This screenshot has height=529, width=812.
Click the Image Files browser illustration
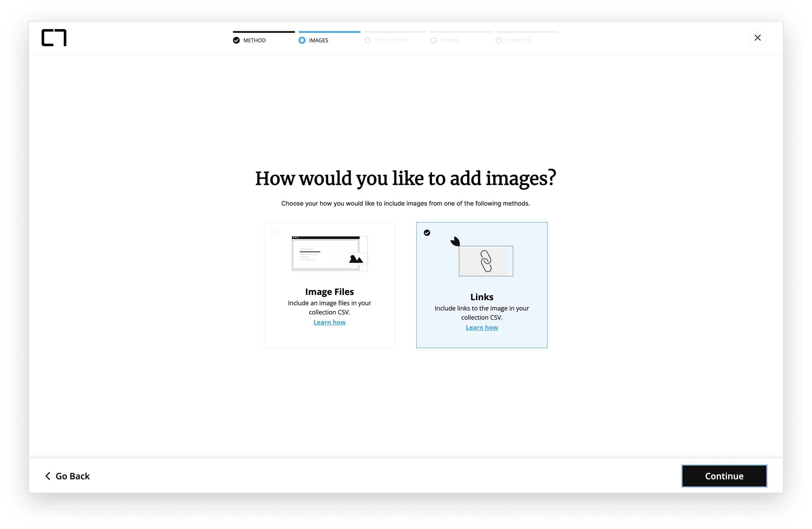(329, 253)
